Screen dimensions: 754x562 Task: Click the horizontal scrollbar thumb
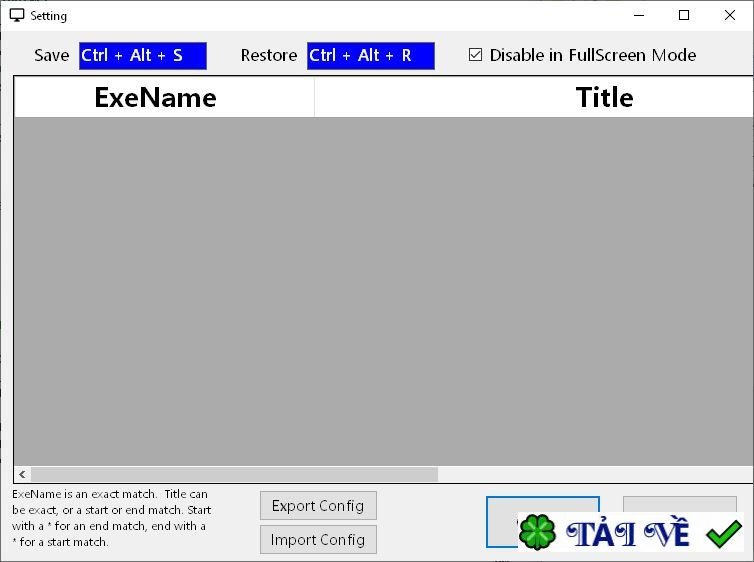tap(235, 475)
